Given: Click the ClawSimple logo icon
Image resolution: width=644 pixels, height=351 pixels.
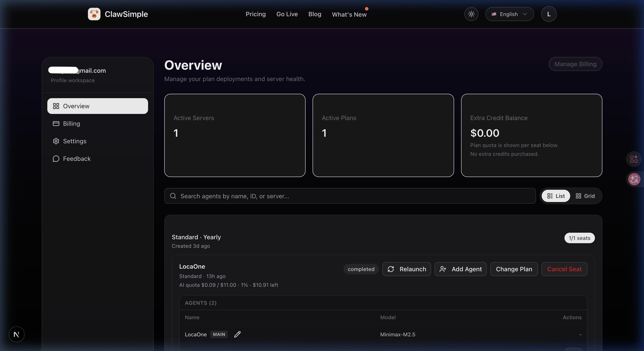Looking at the screenshot, I should (x=94, y=14).
